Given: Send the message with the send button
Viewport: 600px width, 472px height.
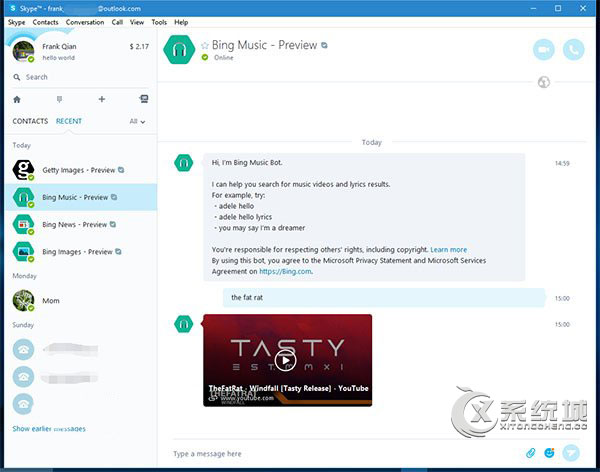Looking at the screenshot, I should coord(571,453).
